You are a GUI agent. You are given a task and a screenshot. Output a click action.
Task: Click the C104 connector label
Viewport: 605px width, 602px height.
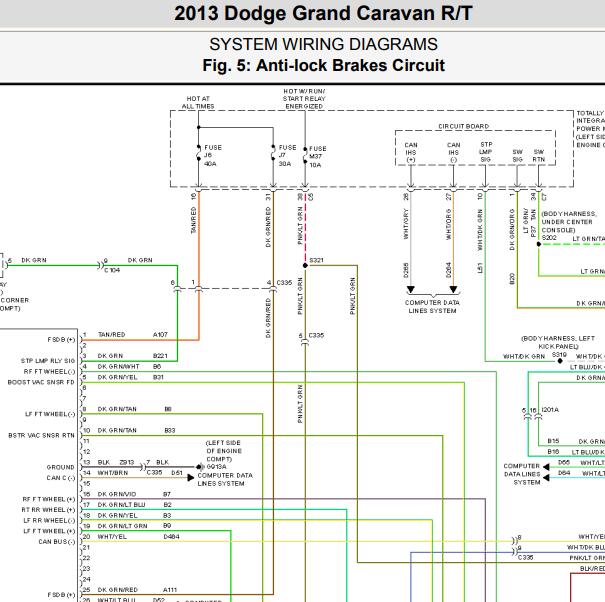tap(112, 270)
